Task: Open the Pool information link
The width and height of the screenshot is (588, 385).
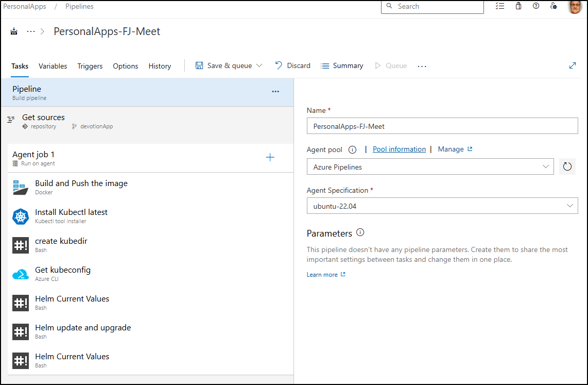Action: click(x=400, y=149)
